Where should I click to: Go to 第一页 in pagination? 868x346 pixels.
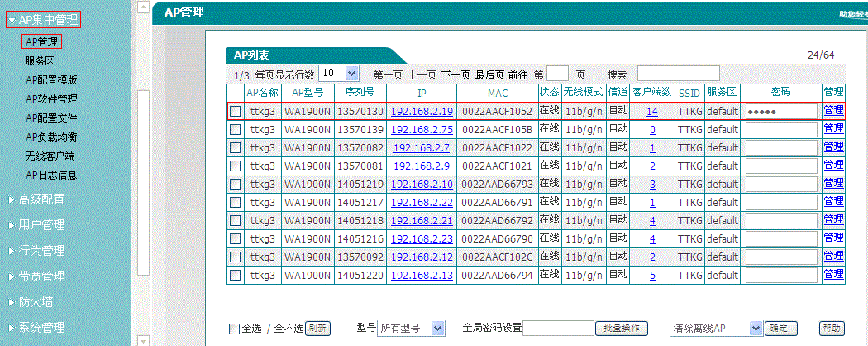point(388,74)
